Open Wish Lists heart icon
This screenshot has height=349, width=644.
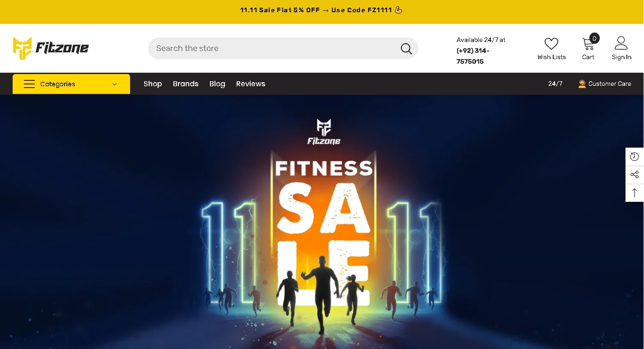click(x=551, y=44)
